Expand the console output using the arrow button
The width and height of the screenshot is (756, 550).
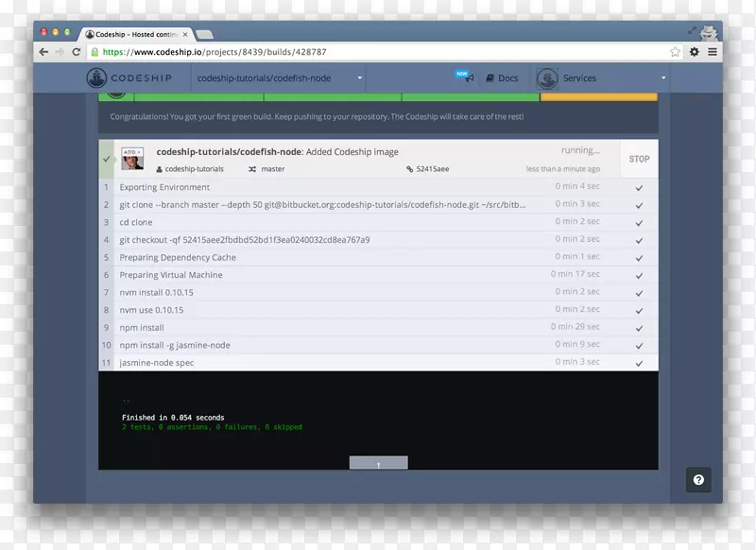click(378, 462)
